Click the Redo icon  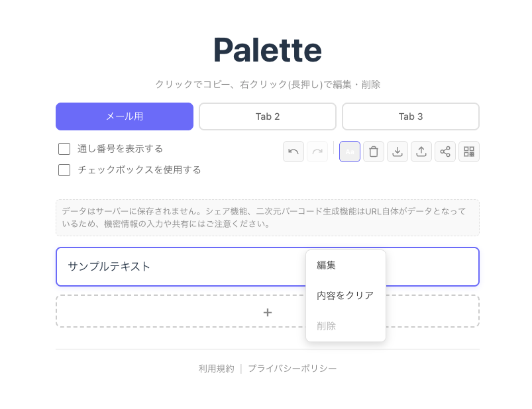click(x=317, y=152)
